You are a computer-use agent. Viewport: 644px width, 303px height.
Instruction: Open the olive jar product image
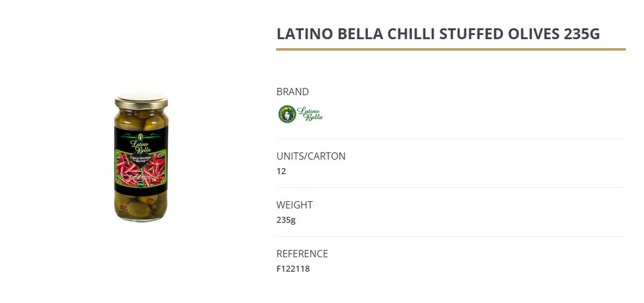141,157
